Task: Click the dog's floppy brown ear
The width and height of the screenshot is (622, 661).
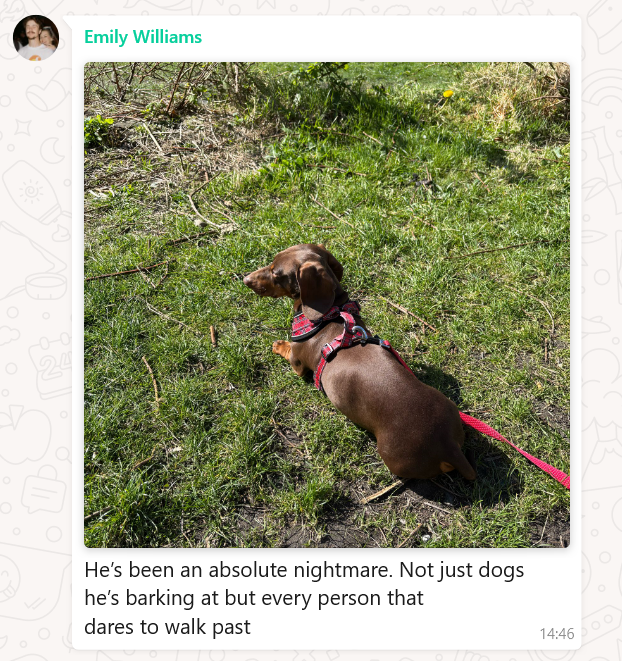Action: (316, 289)
